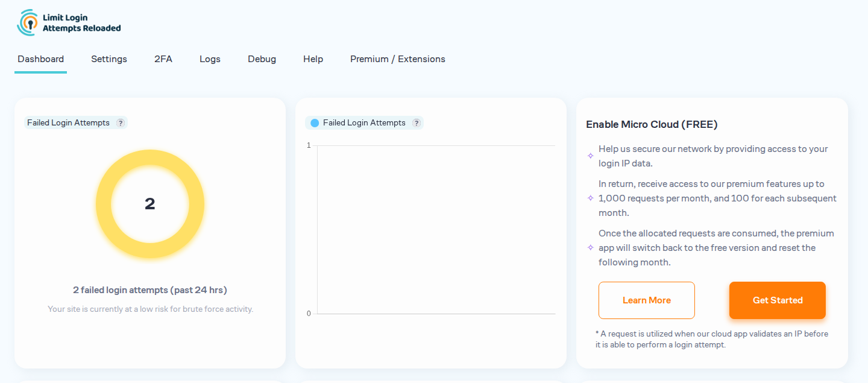Click the Failed Login Attempts chart legend label
Image resolution: width=868 pixels, height=383 pixels.
coord(364,123)
